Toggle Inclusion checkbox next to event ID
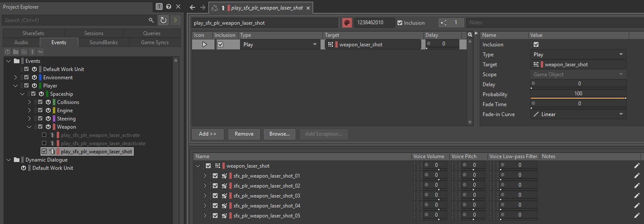644x224 pixels. tap(400, 23)
